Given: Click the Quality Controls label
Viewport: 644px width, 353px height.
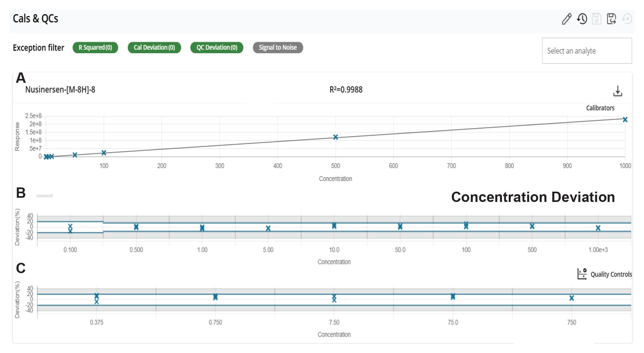Looking at the screenshot, I should [611, 274].
